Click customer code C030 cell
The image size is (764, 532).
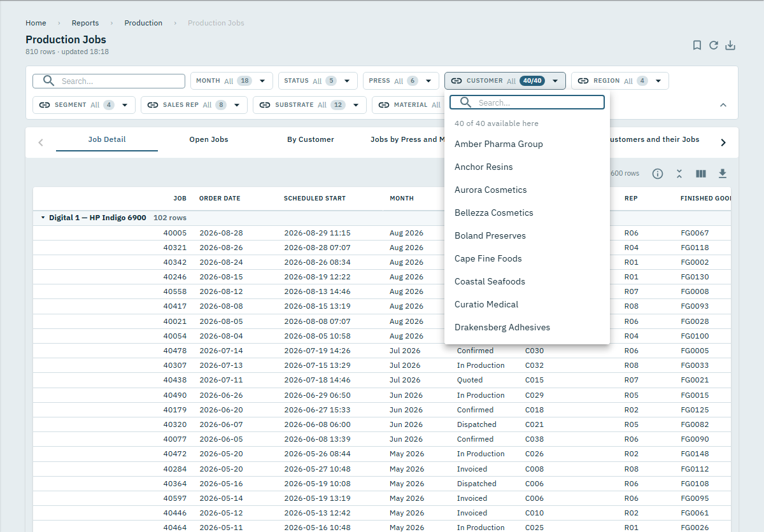click(x=534, y=351)
